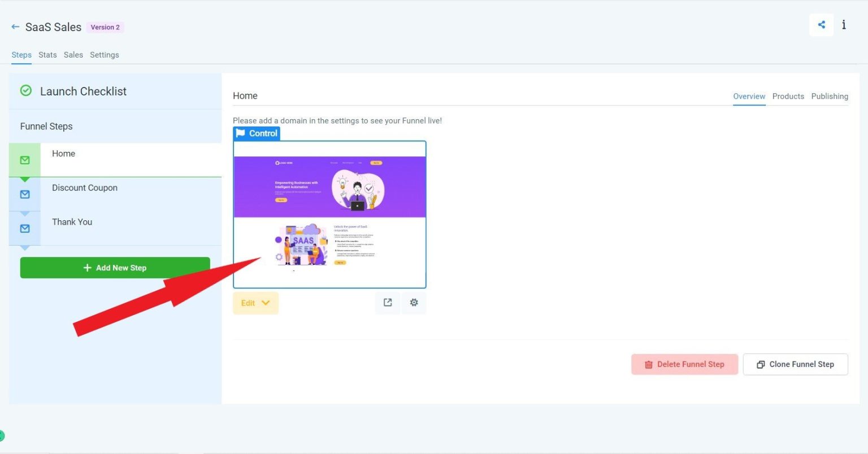Click the Home page preview thumbnail
Image resolution: width=868 pixels, height=454 pixels.
[x=329, y=215]
